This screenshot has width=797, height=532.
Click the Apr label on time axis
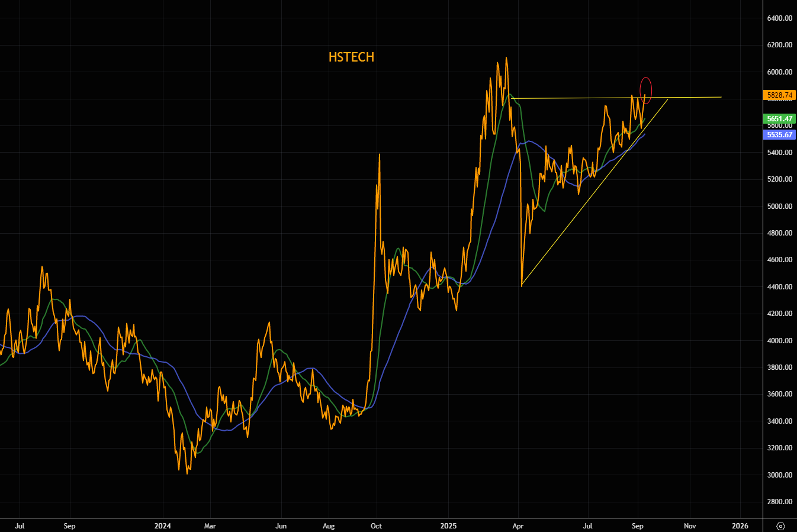pyautogui.click(x=518, y=525)
